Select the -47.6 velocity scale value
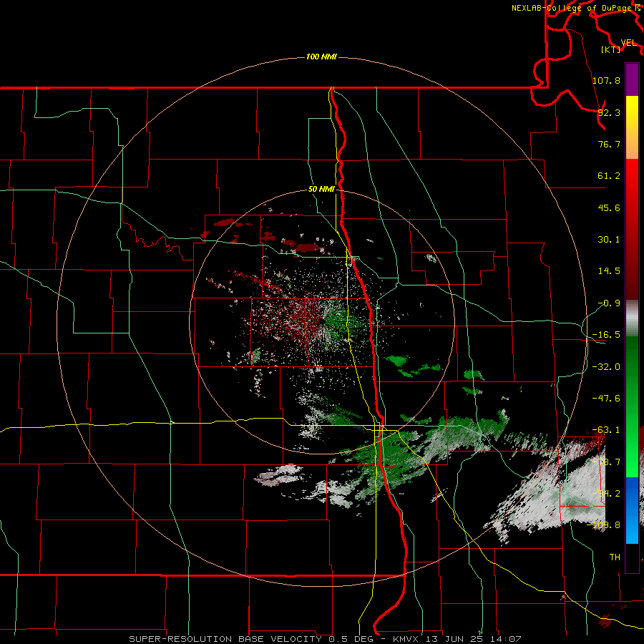The image size is (644, 644). [606, 399]
